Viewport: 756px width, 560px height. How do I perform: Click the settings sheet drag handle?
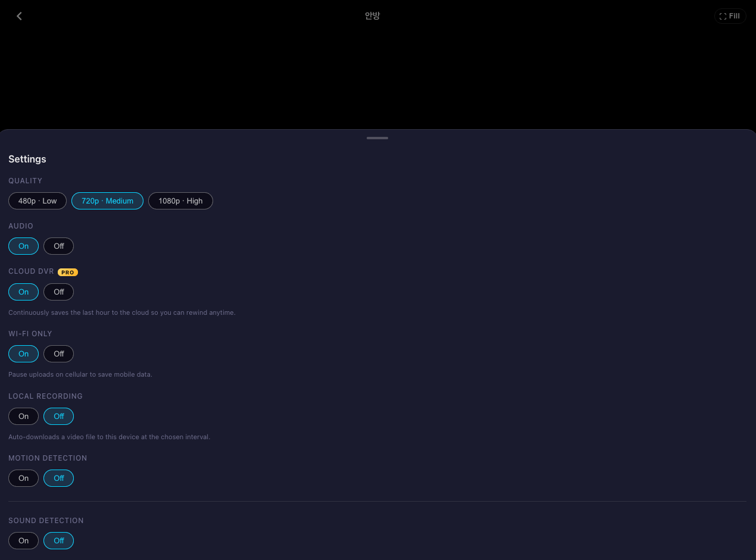click(377, 138)
